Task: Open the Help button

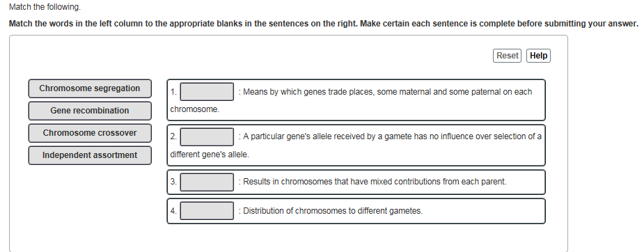Action: click(538, 56)
